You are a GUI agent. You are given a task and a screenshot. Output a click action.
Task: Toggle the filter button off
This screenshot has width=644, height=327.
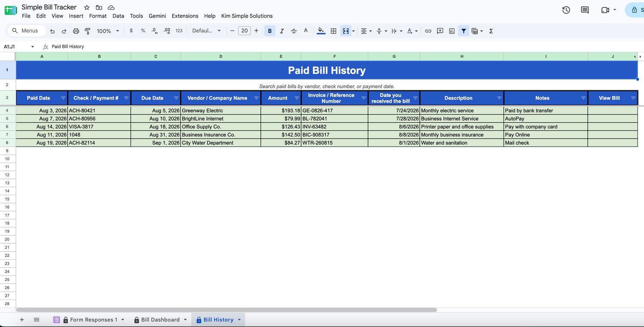pyautogui.click(x=464, y=31)
